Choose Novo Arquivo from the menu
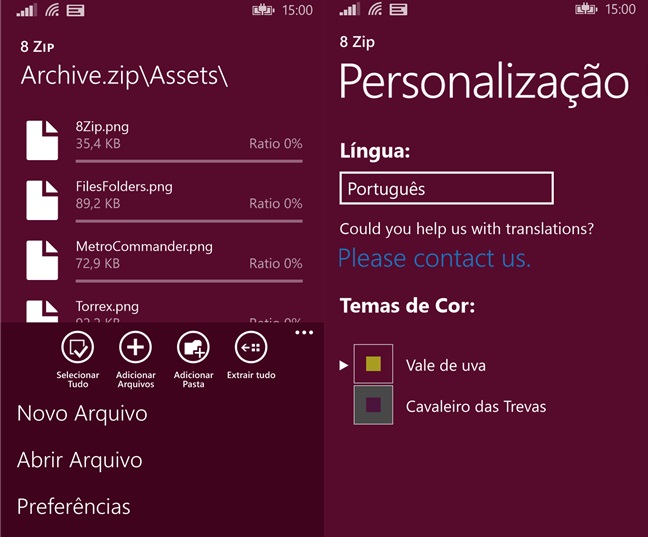This screenshot has height=537, width=648. pyautogui.click(x=82, y=413)
